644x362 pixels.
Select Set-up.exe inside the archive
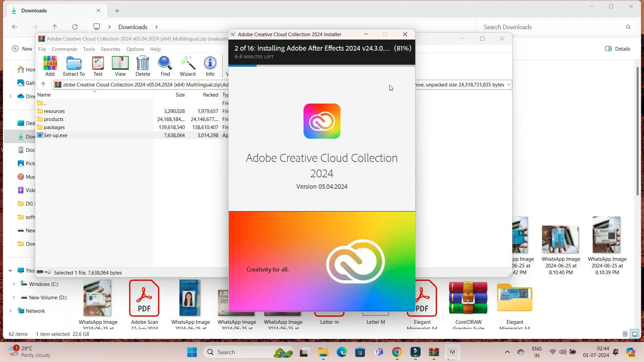pos(55,135)
